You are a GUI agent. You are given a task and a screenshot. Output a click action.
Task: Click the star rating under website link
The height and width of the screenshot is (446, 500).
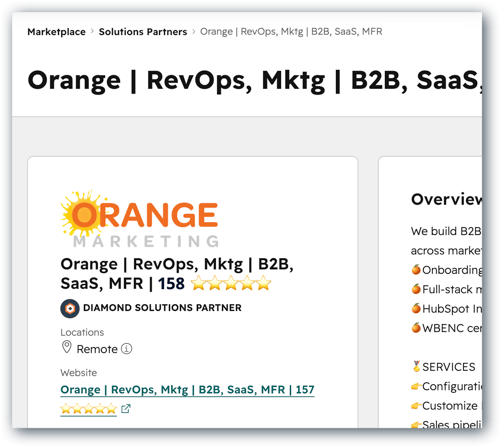[x=88, y=409]
